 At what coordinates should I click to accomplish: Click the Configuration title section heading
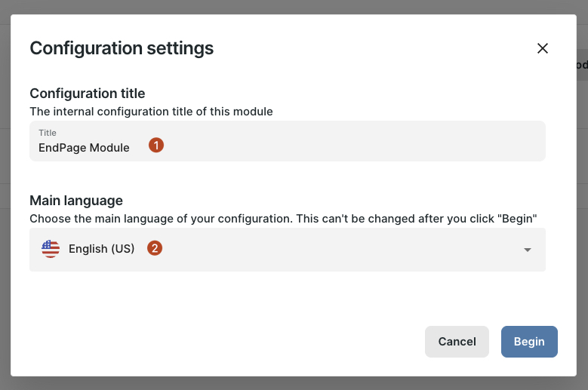87,94
